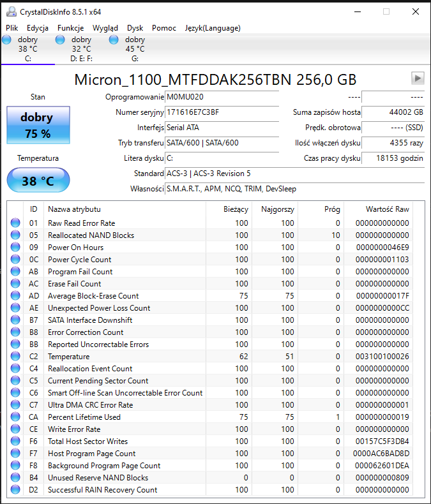The height and width of the screenshot is (504, 431).
Task: Click status orb for Unused Reserve NAND Blocks
Action: (x=16, y=478)
